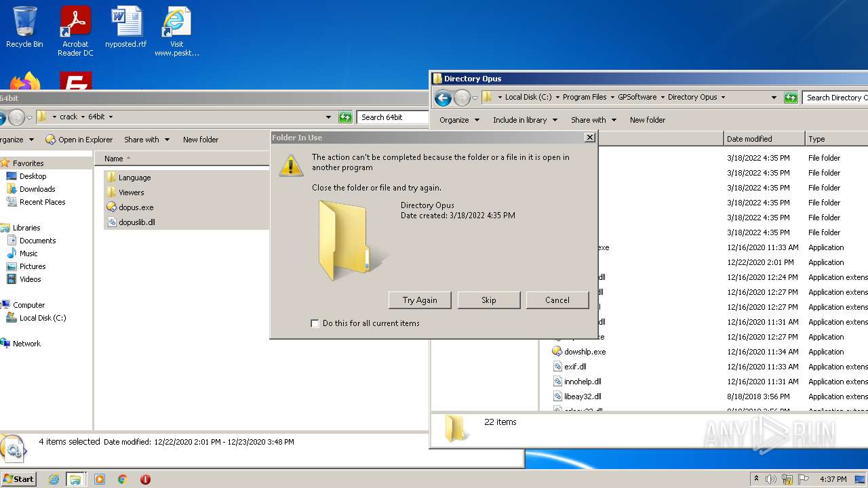Open Organize menu in Directory Opus window
The image size is (868, 488).
[x=459, y=120]
